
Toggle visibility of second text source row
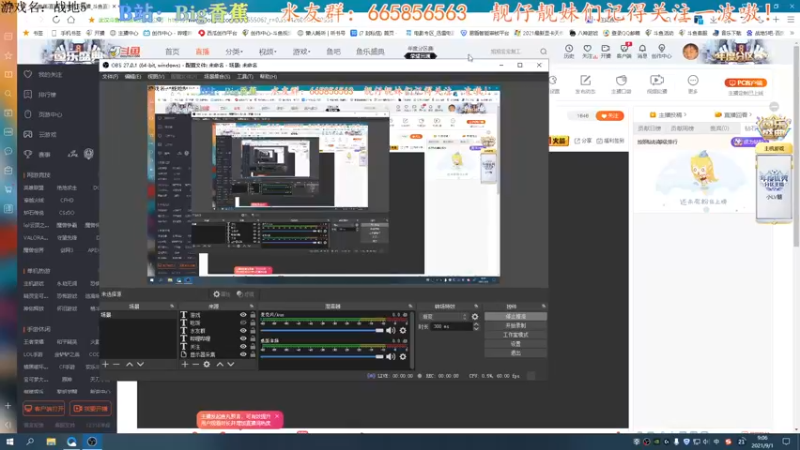tap(243, 323)
